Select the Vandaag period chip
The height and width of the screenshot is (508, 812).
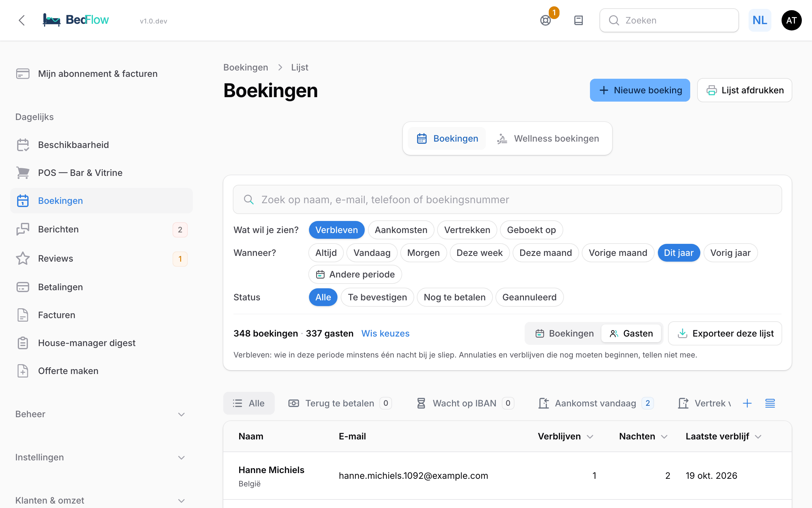pyautogui.click(x=372, y=253)
